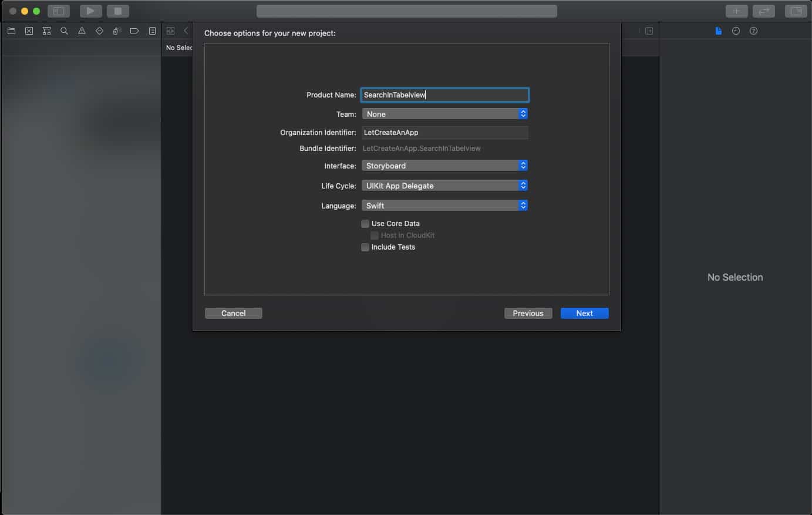Click the Previous button
Image resolution: width=812 pixels, height=515 pixels.
click(x=528, y=314)
